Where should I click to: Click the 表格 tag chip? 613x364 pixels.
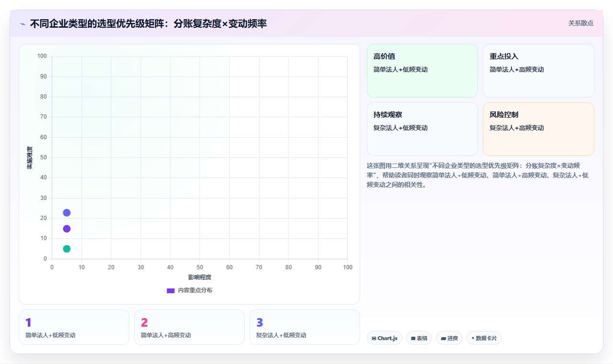419,338
